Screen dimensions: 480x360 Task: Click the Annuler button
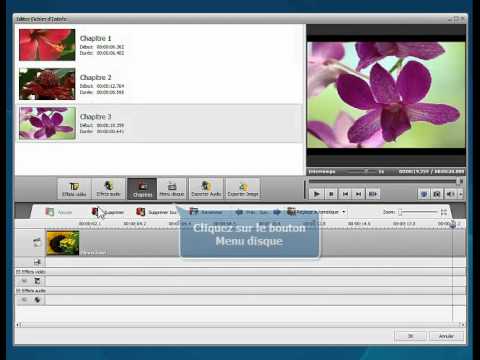(x=446, y=336)
